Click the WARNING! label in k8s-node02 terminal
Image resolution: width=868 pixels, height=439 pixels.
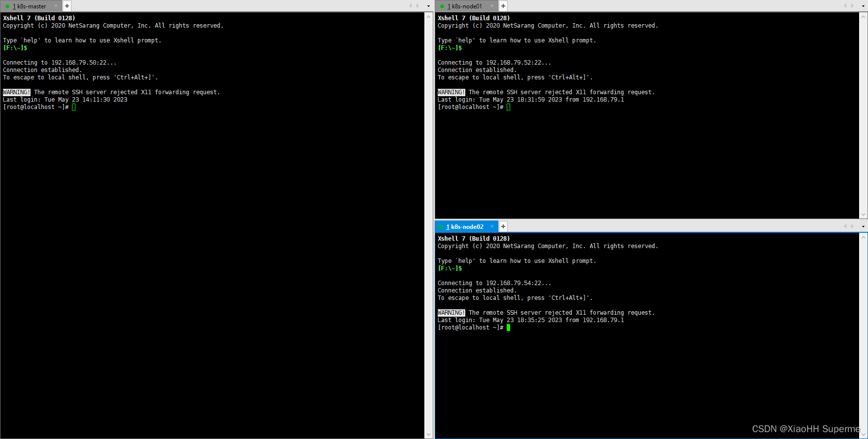click(x=451, y=313)
